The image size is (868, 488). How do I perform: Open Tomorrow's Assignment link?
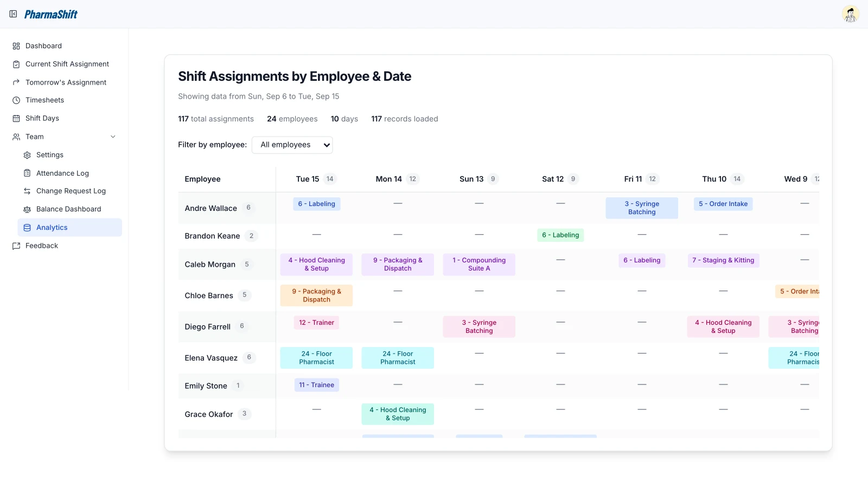[66, 82]
